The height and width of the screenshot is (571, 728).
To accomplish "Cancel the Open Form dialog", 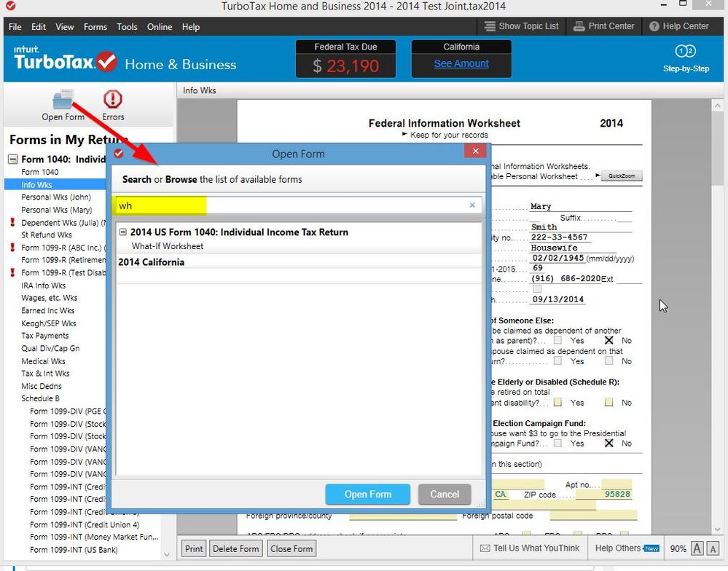I will [x=445, y=495].
